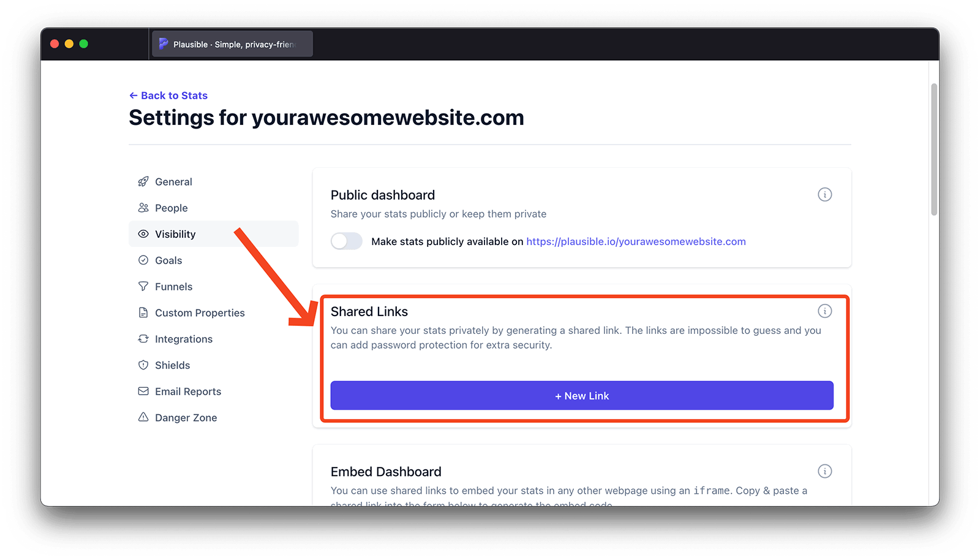Viewport: 980px width, 560px height.
Task: Go to Email Reports settings
Action: pos(187,392)
